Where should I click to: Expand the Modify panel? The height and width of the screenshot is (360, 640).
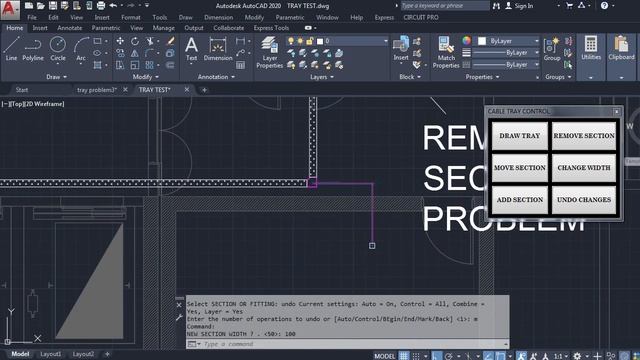[x=146, y=77]
